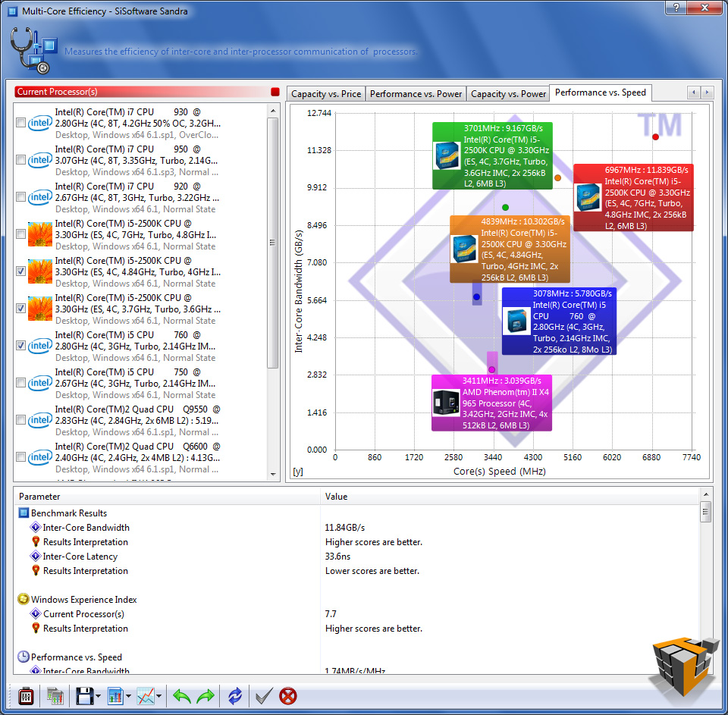Open the line graph dropdown arrow
This screenshot has height=715, width=728.
coord(158,697)
